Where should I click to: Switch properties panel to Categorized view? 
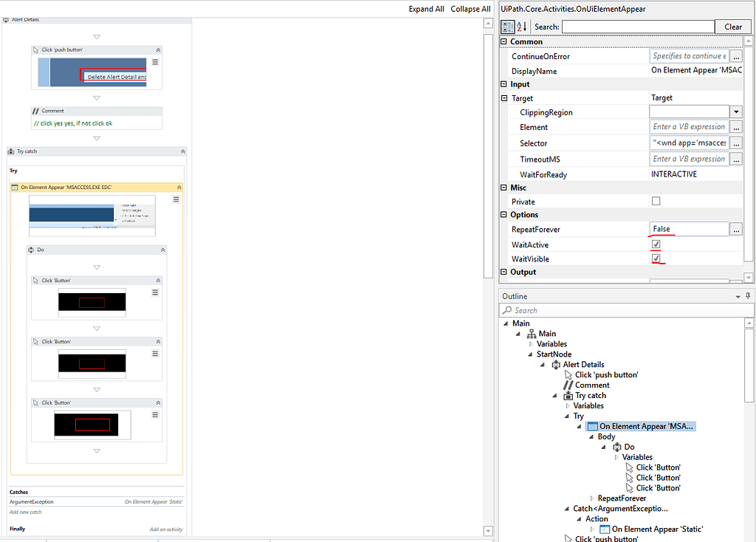pyautogui.click(x=506, y=27)
